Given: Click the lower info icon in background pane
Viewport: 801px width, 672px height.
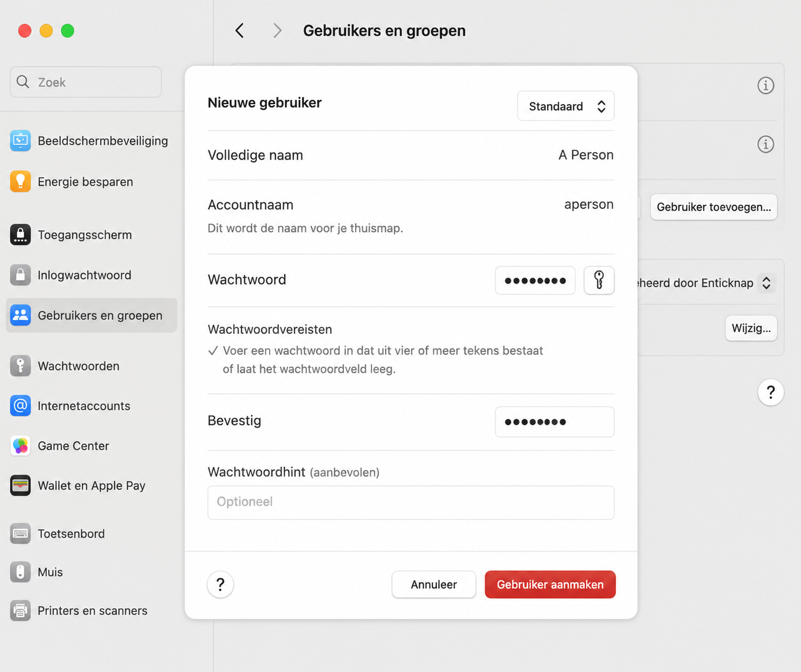Looking at the screenshot, I should click(x=766, y=144).
